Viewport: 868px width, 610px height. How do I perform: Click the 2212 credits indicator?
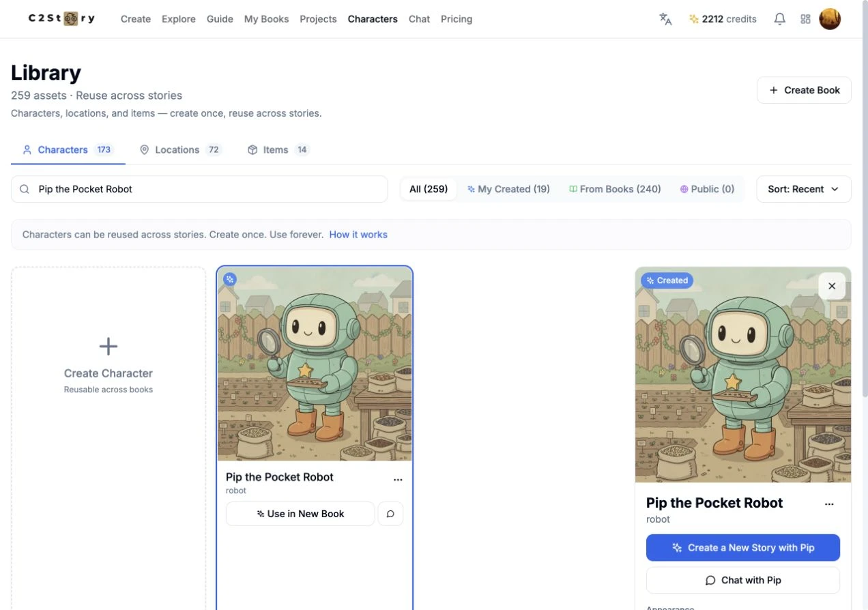[x=723, y=19]
